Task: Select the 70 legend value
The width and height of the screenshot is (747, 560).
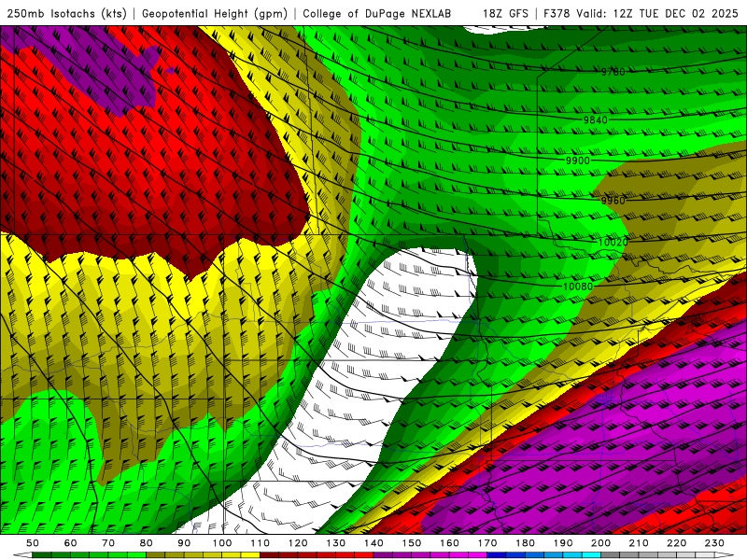Action: pyautogui.click(x=108, y=543)
